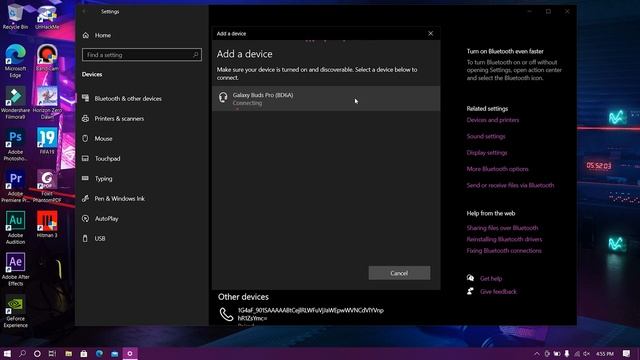Screen dimensions: 640x360
Task: Show hidden system tray icons chevron
Action: tap(537, 353)
